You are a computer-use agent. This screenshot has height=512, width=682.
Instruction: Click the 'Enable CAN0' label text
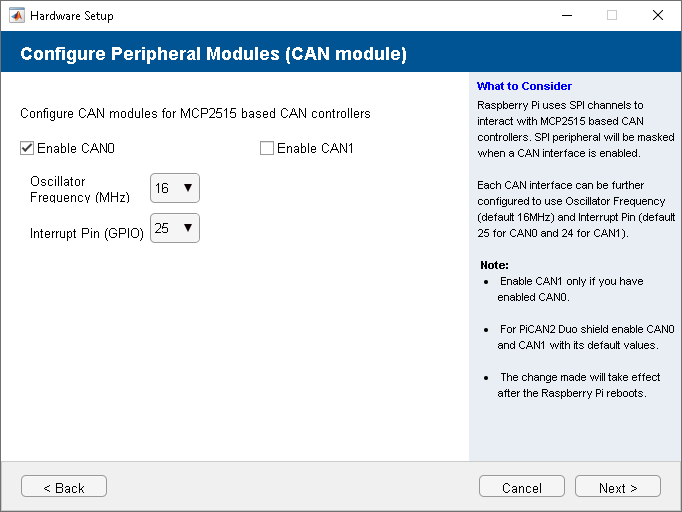(76, 149)
